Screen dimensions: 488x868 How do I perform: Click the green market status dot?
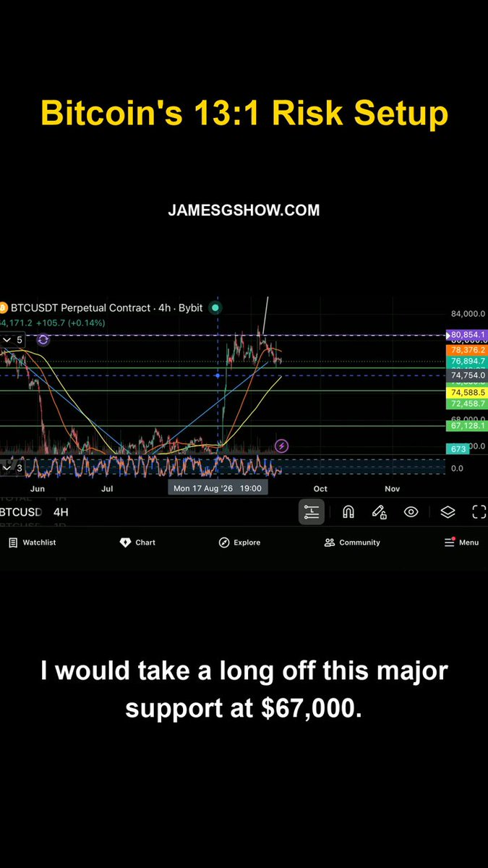[x=215, y=308]
